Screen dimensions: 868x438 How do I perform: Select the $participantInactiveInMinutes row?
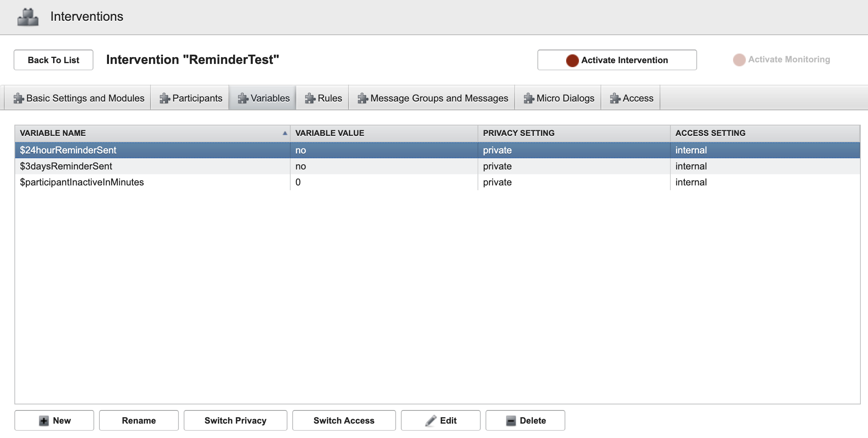(x=82, y=182)
